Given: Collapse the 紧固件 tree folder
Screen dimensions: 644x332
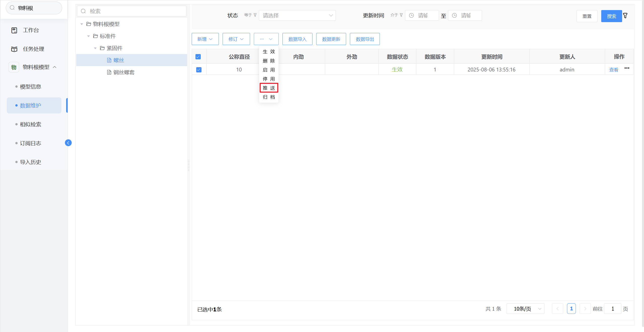Looking at the screenshot, I should (95, 48).
